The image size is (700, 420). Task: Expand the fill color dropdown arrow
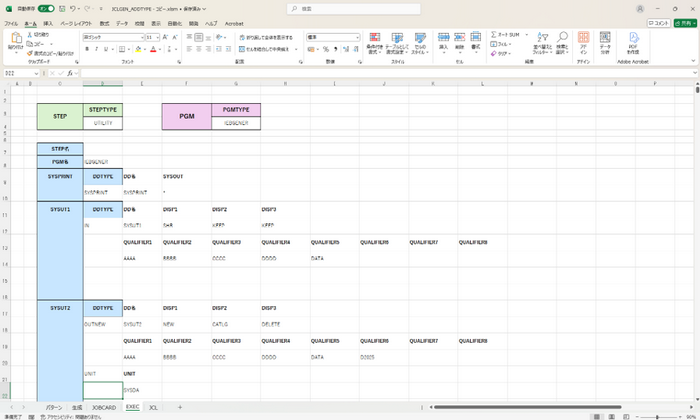(145, 50)
